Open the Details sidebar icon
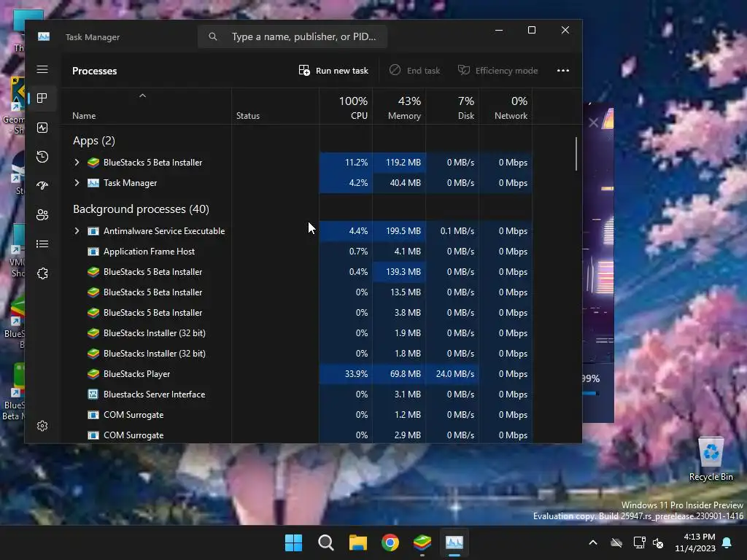The height and width of the screenshot is (560, 747). [42, 244]
